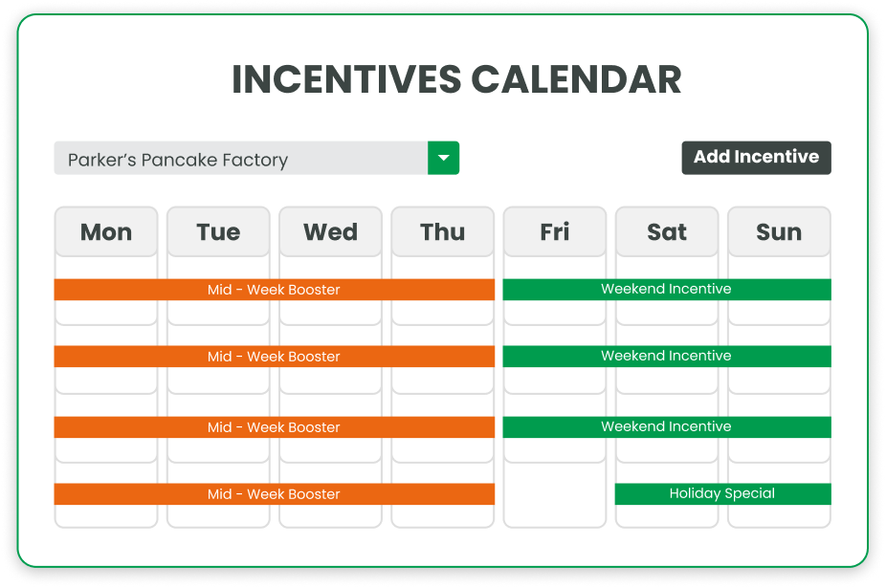Viewport: 886px width, 588px height.
Task: Click the INCENTIVES CALENDAR heading
Action: 456,79
